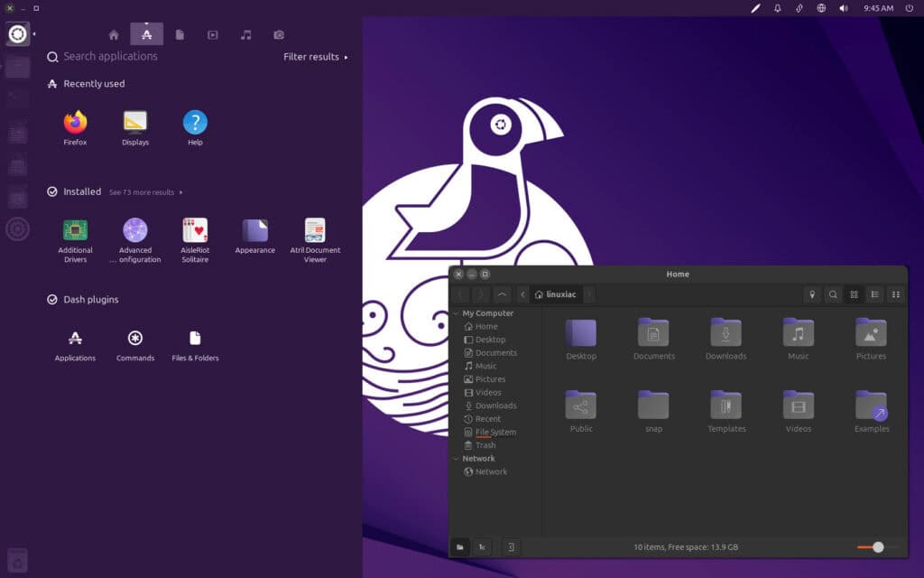Switch file manager to compact view
This screenshot has width=924, height=578.
coord(895,294)
